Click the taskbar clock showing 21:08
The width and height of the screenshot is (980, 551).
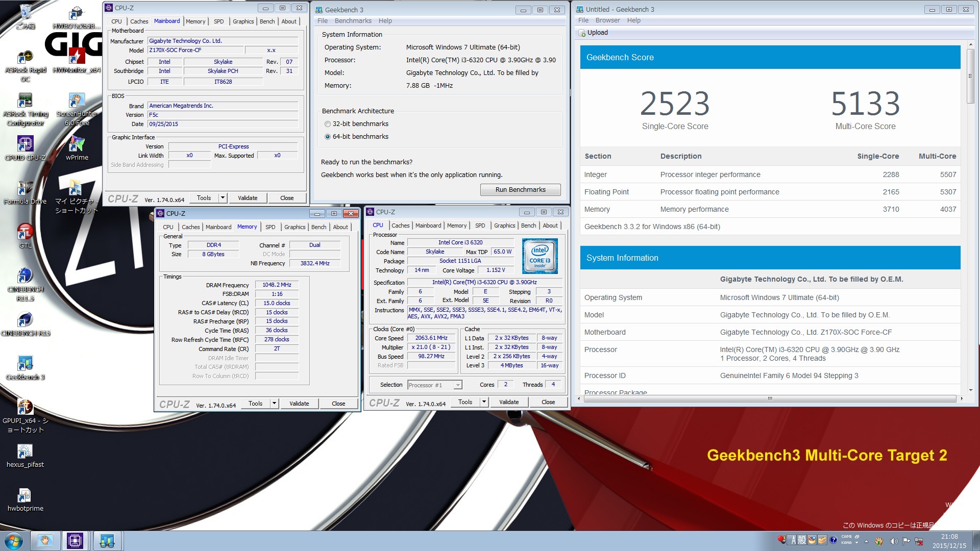[x=949, y=541]
